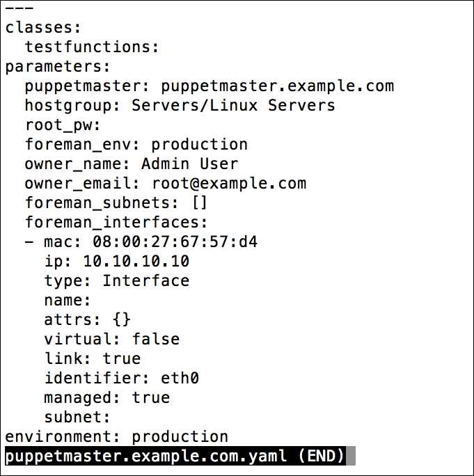Viewport: 474px width, 476px height.
Task: Click the 'environment: production' line
Action: coord(117,437)
